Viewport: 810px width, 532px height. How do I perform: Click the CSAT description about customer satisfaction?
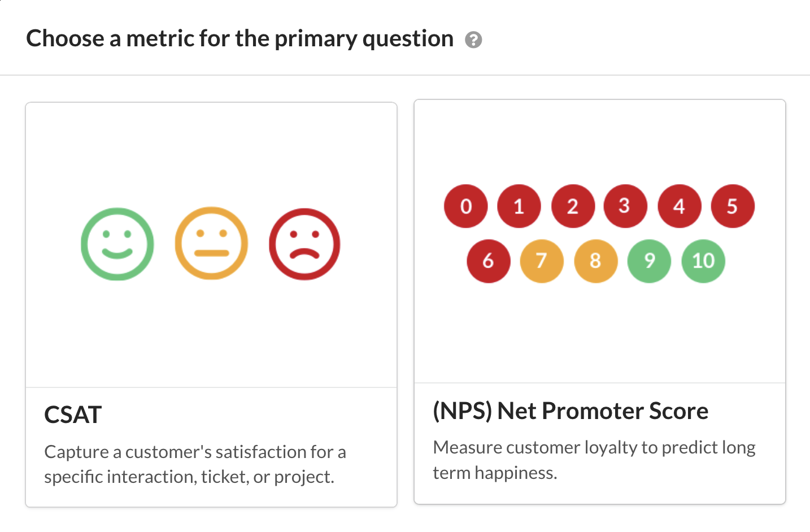click(x=195, y=464)
